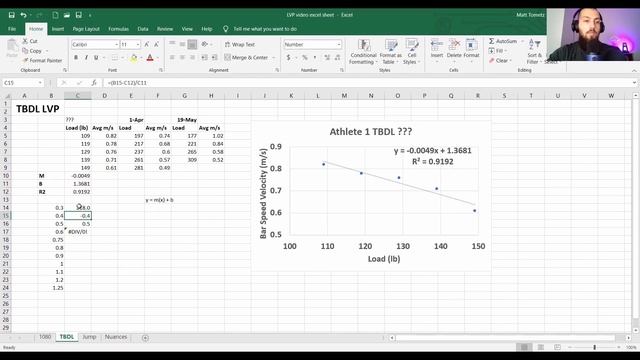
Task: Apply accounting dollar number format
Action: (289, 58)
